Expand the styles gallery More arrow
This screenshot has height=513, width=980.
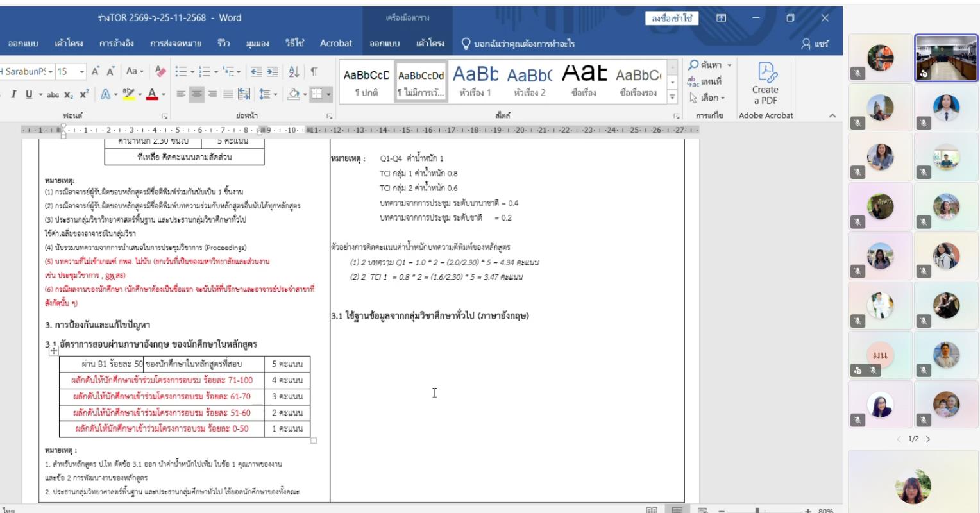click(x=672, y=97)
